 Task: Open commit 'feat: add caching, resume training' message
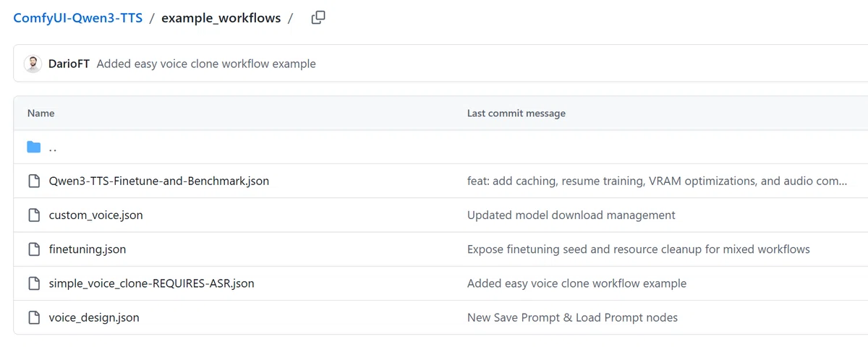click(x=657, y=181)
